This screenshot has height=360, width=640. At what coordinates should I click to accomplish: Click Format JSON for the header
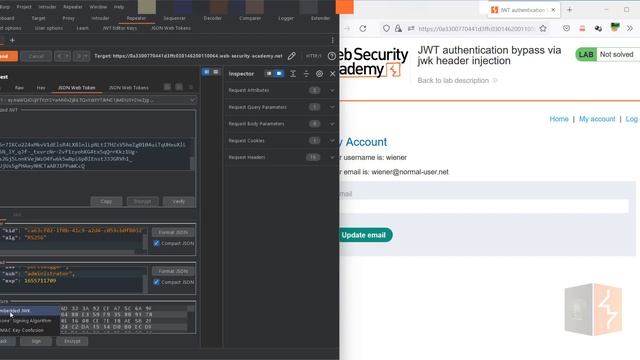click(173, 232)
